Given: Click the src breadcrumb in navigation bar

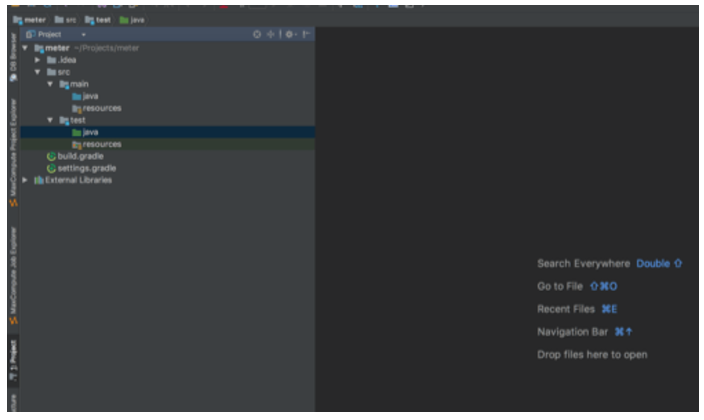Looking at the screenshot, I should coord(66,20).
